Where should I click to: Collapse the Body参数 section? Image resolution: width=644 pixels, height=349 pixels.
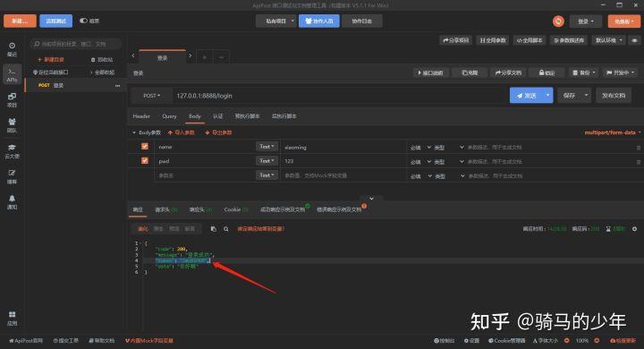pyautogui.click(x=134, y=132)
